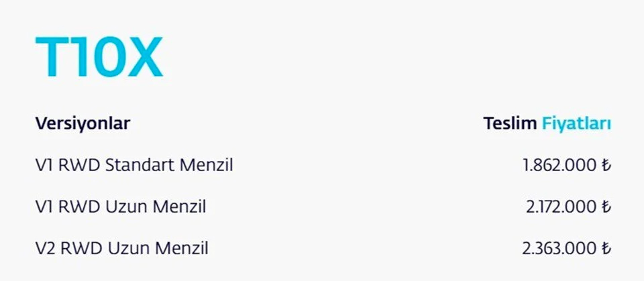Select the Versiyonlar column header
The image size is (644, 281).
tap(83, 124)
